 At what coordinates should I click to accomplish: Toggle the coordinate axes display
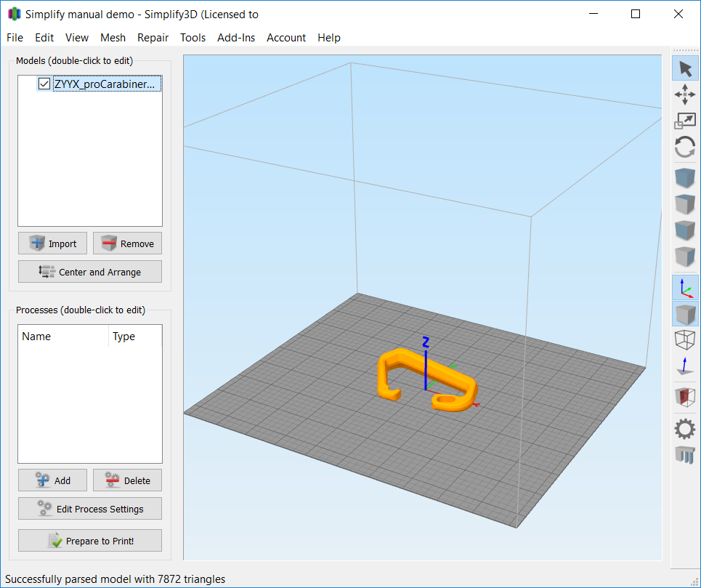[685, 287]
